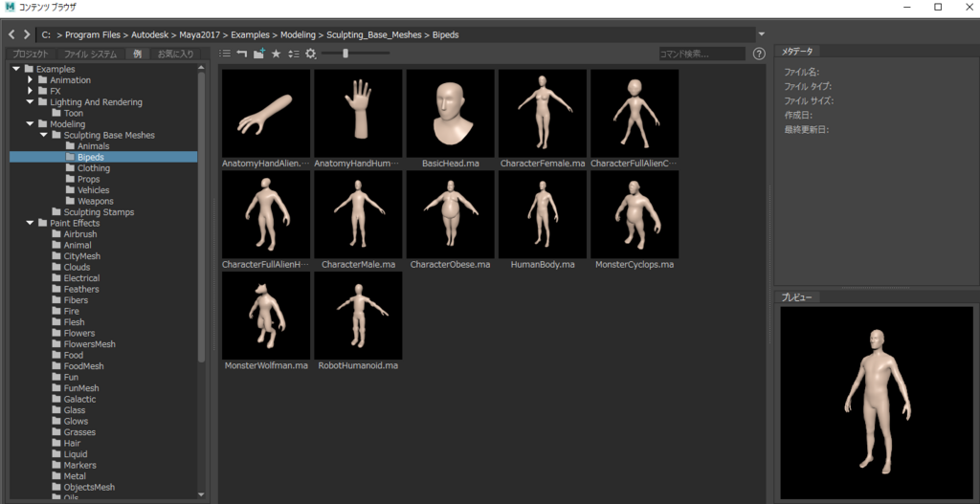
Task: Click the star favorites icon in the toolbar
Action: point(277,54)
